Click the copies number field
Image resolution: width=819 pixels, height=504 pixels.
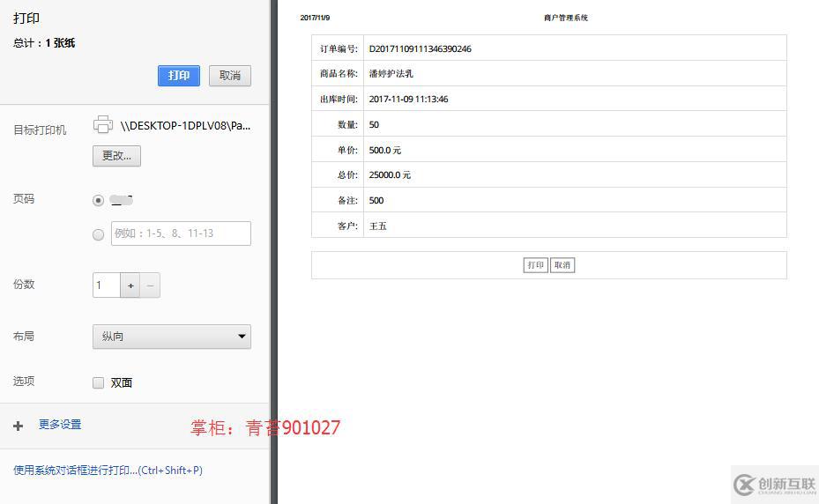coord(107,285)
